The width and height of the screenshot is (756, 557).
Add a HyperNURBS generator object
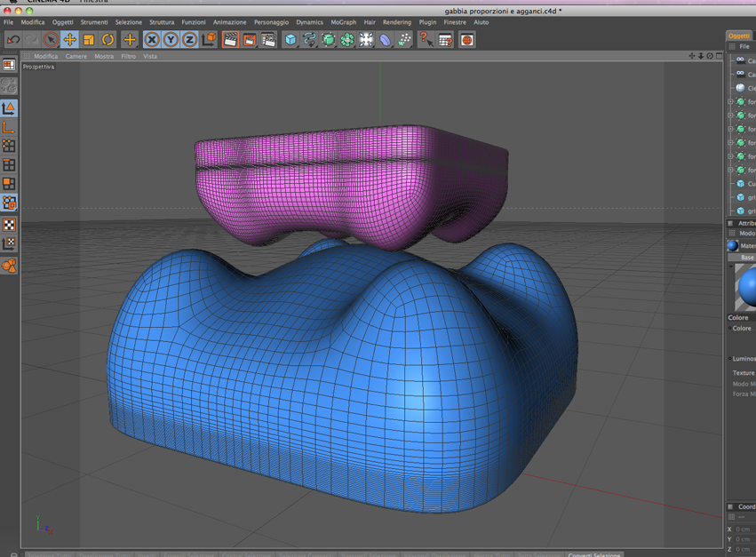tap(329, 40)
